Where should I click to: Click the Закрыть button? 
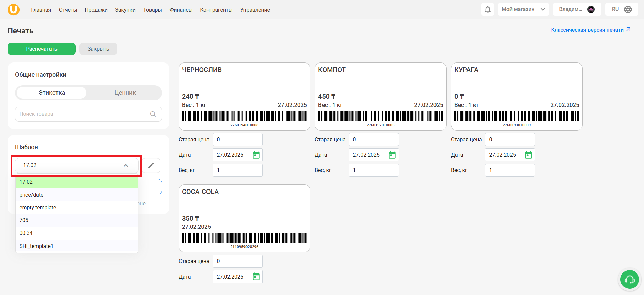click(98, 49)
